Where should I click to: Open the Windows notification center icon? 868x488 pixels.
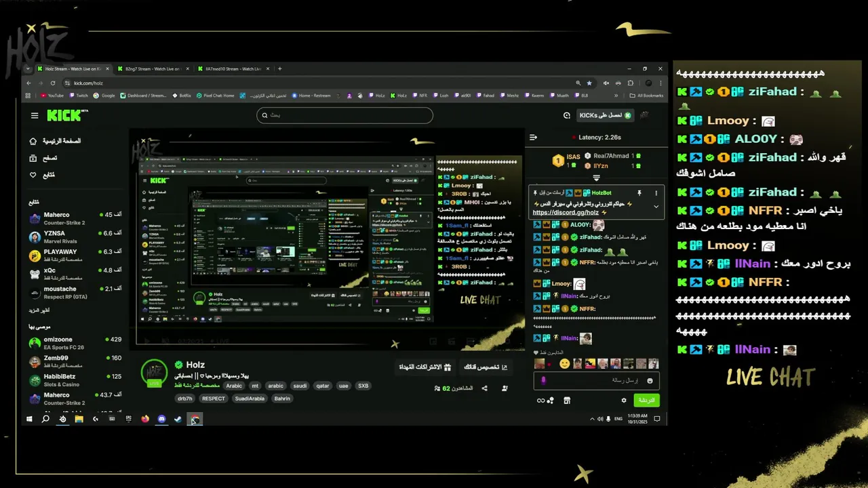coord(657,420)
